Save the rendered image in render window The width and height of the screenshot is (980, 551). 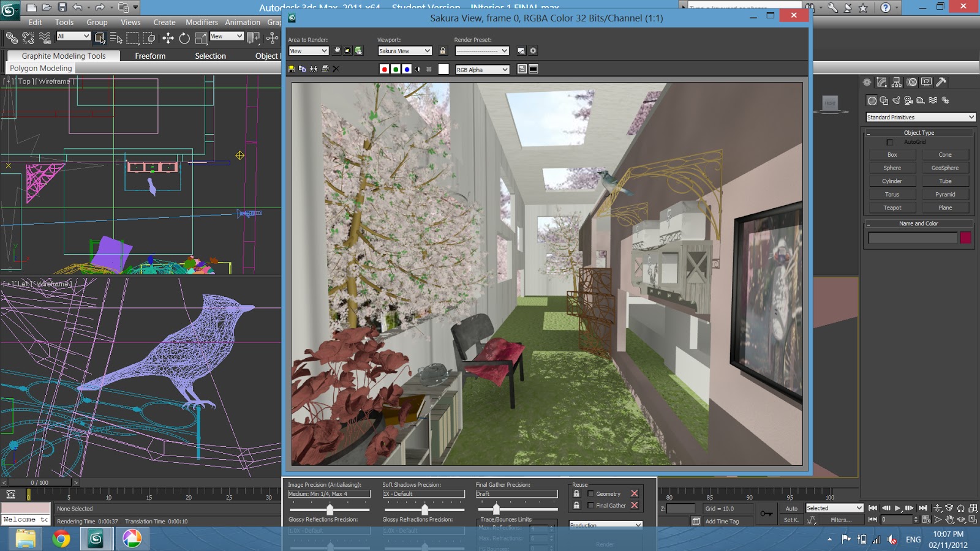pos(292,69)
